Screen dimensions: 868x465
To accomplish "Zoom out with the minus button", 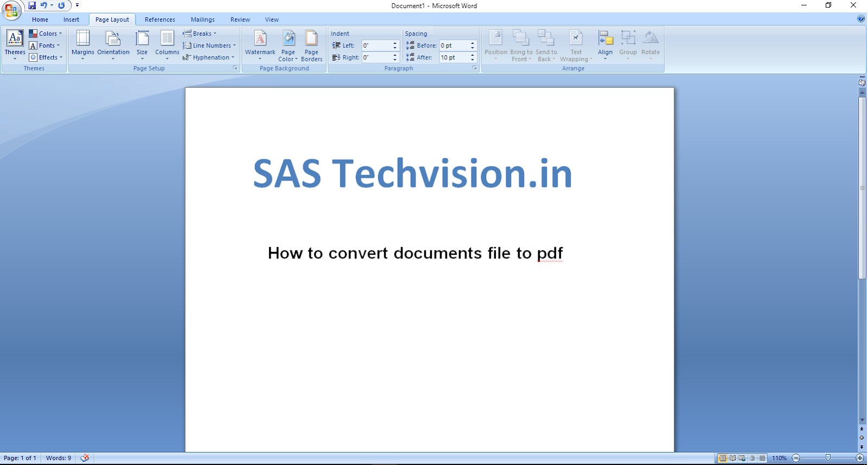I will [x=796, y=458].
